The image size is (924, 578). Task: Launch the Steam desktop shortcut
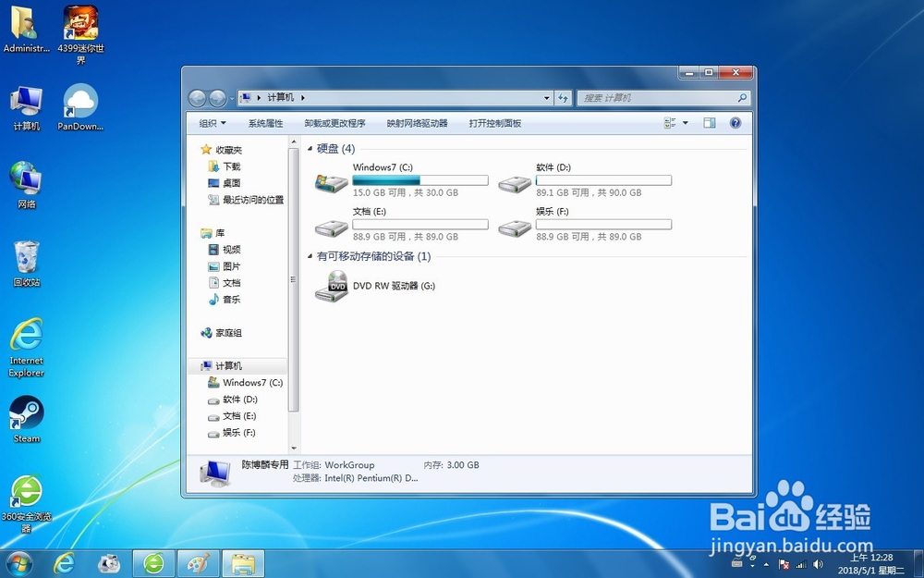tap(27, 419)
